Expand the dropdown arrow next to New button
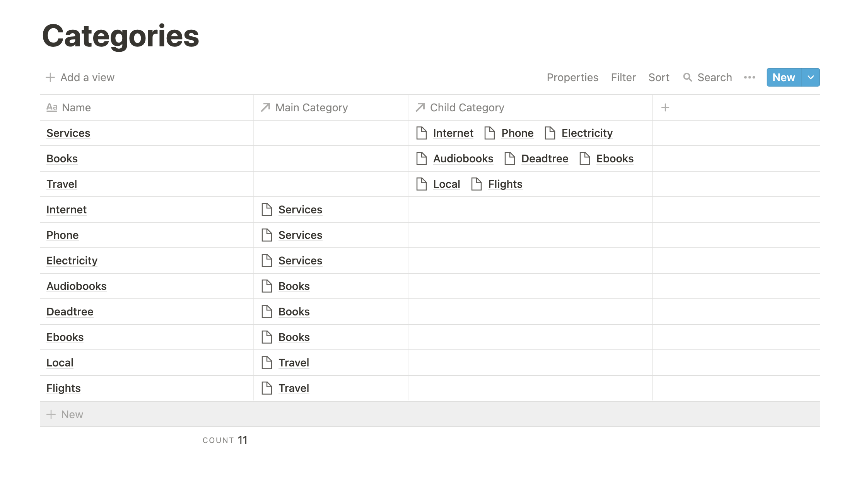Screen dimensions: 868x494 (x=811, y=77)
